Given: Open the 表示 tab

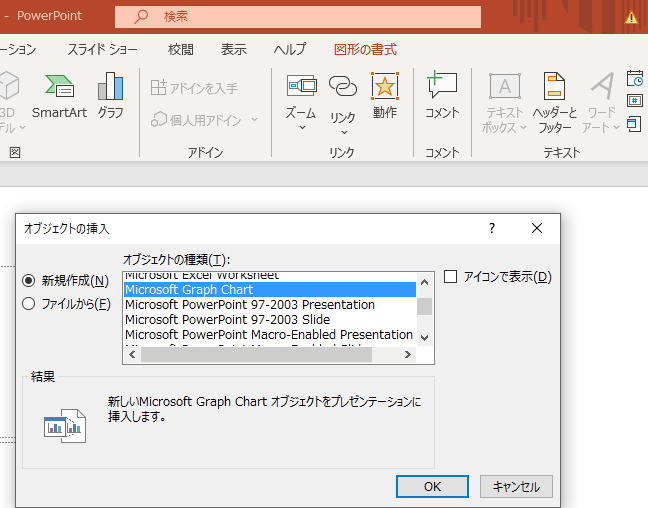Looking at the screenshot, I should (x=233, y=50).
